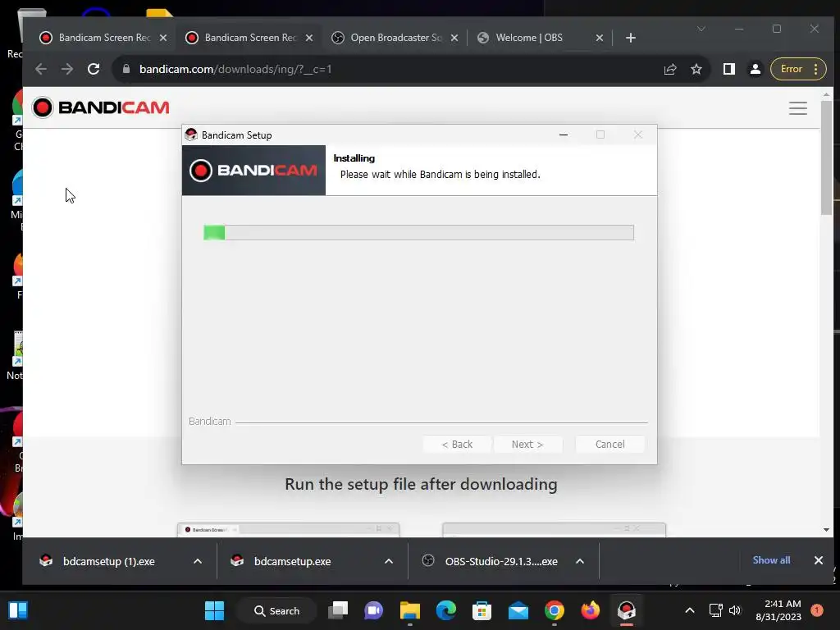Open downloaded OBS-Studio-29.1.3 installer
840x630 pixels.
(x=501, y=561)
